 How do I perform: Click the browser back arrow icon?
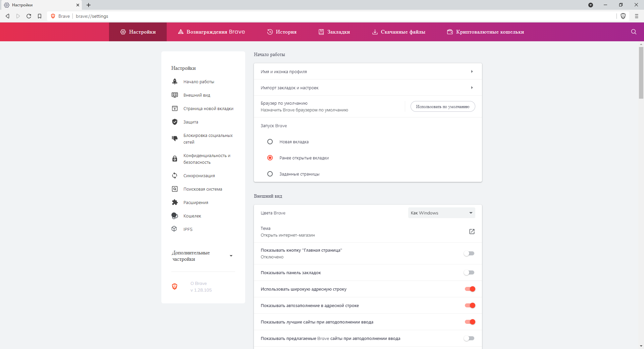7,16
